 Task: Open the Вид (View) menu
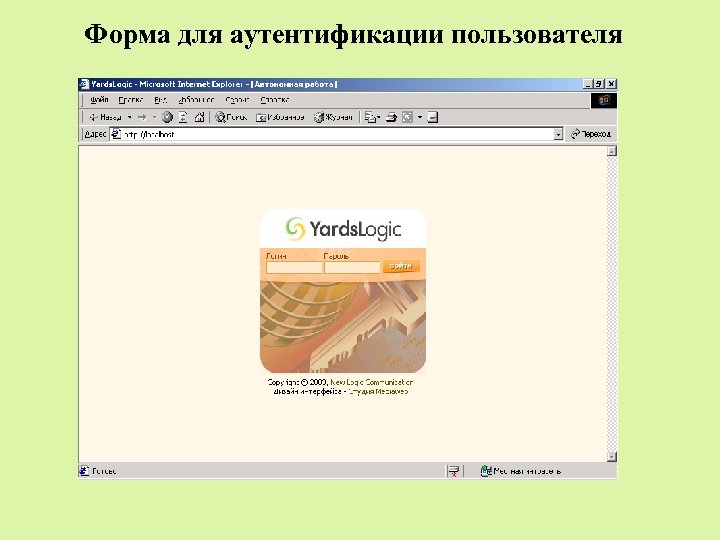160,100
